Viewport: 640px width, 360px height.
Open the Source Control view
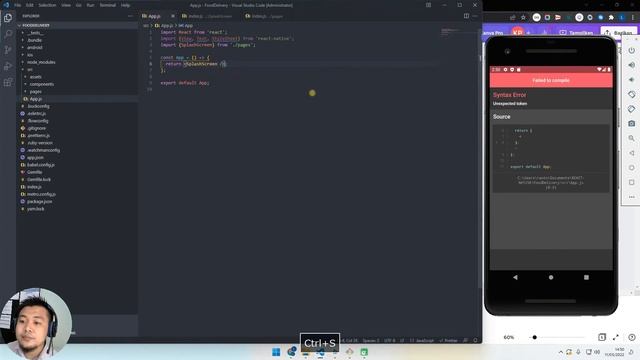coord(8,50)
